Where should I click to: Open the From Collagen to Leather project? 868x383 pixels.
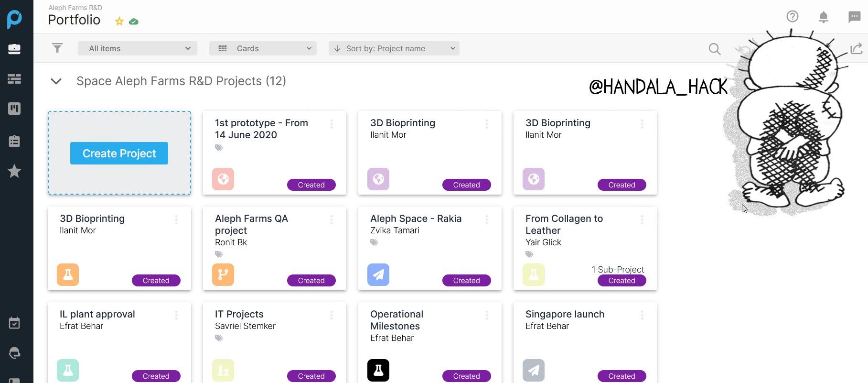pos(564,224)
